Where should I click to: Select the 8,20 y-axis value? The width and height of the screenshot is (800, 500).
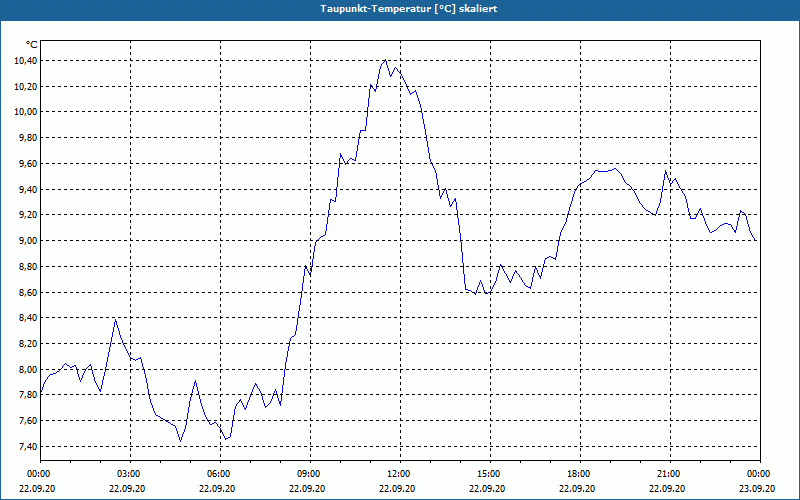tap(29, 344)
